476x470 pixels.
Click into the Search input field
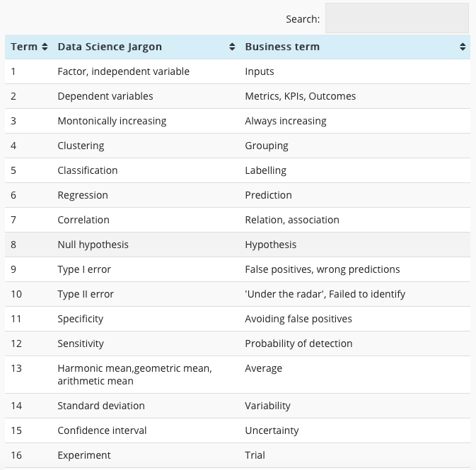397,18
